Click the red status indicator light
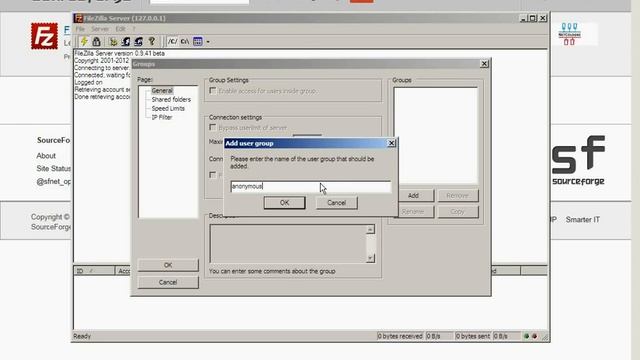Screen dimensions: 640x360 tap(534, 336)
